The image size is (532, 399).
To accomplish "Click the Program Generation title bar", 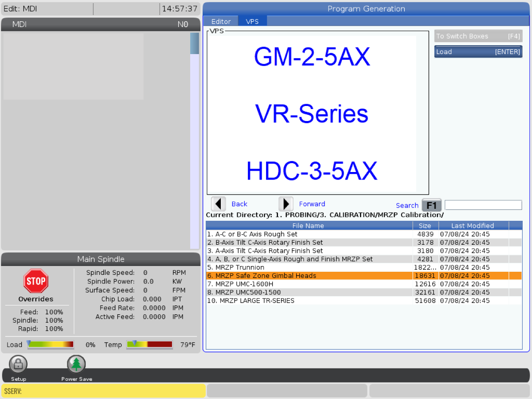I will 366,9.
